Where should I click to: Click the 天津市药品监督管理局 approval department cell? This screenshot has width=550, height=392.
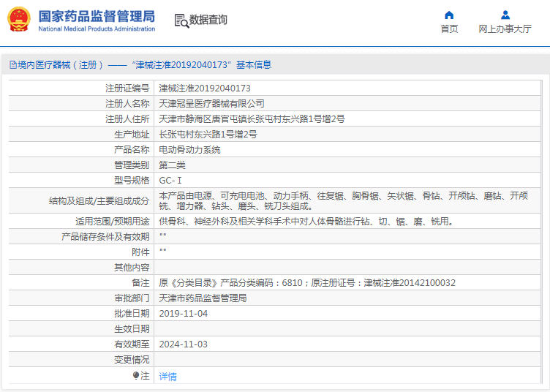203,298
